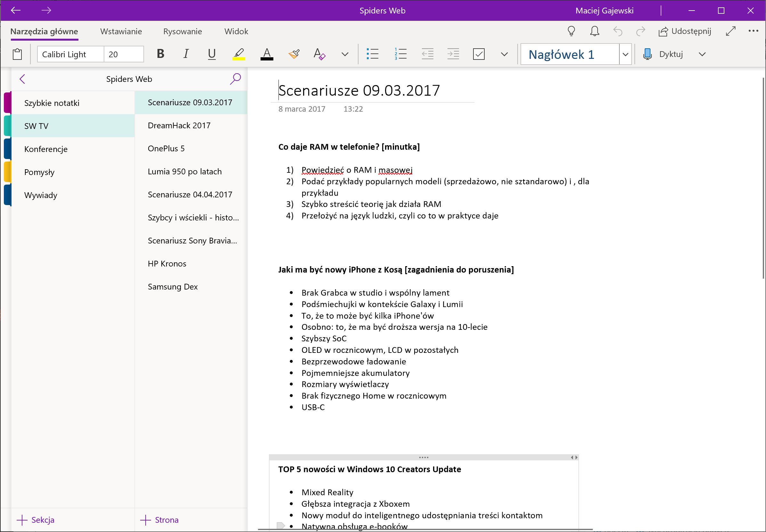Switch to Widok tab
766x532 pixels.
point(236,31)
